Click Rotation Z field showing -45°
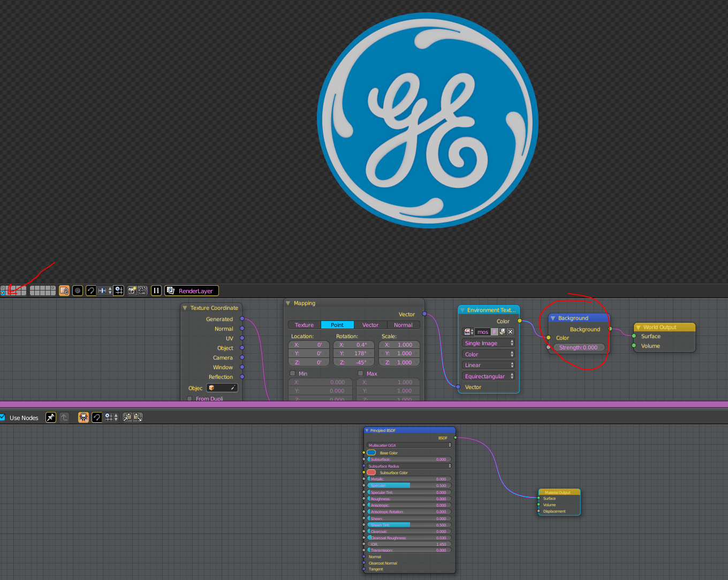Viewport: 728px width, 580px height. pos(353,362)
